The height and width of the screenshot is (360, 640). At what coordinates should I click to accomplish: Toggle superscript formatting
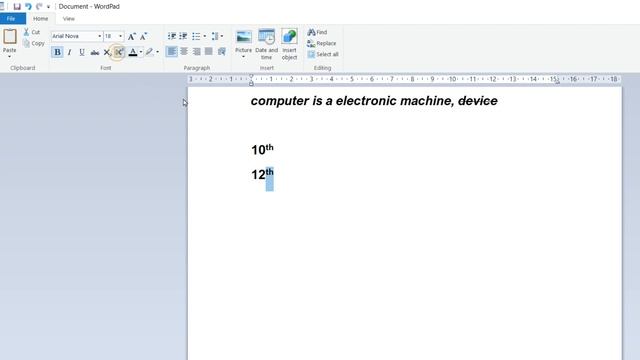(118, 52)
